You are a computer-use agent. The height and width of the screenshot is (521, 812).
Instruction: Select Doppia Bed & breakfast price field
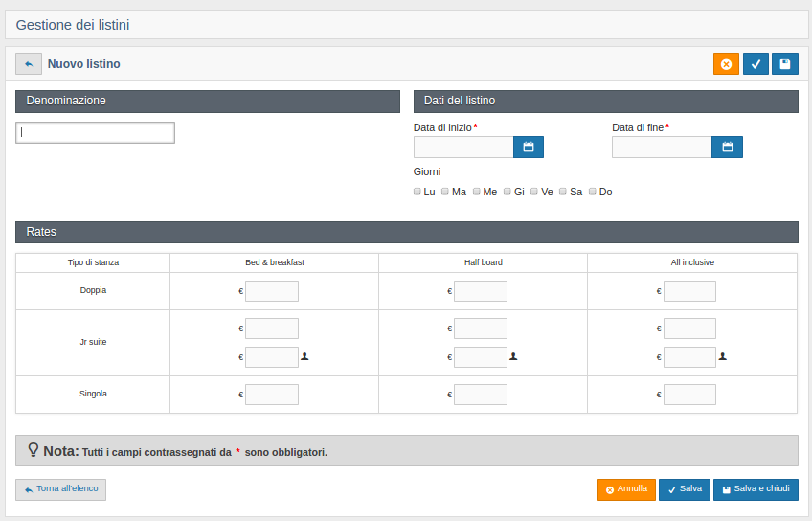[272, 291]
